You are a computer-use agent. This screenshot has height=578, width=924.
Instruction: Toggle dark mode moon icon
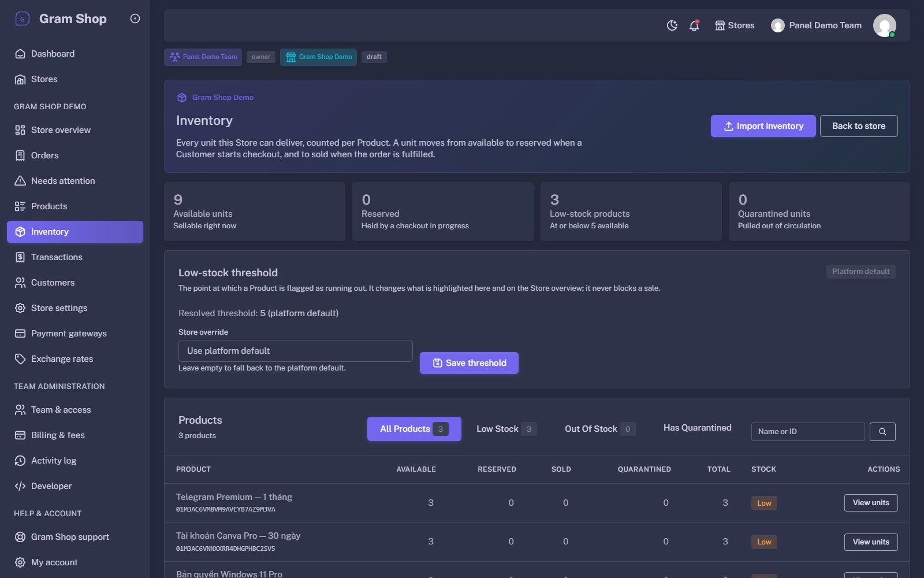672,25
